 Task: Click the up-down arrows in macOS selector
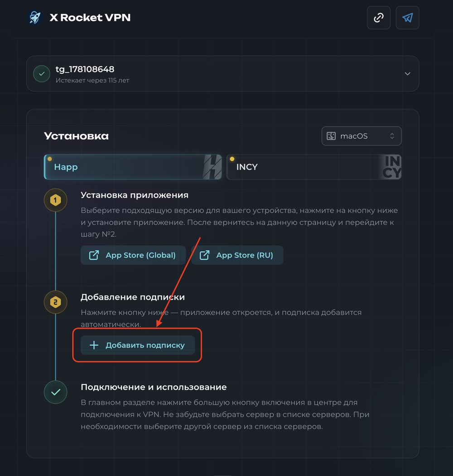(392, 136)
